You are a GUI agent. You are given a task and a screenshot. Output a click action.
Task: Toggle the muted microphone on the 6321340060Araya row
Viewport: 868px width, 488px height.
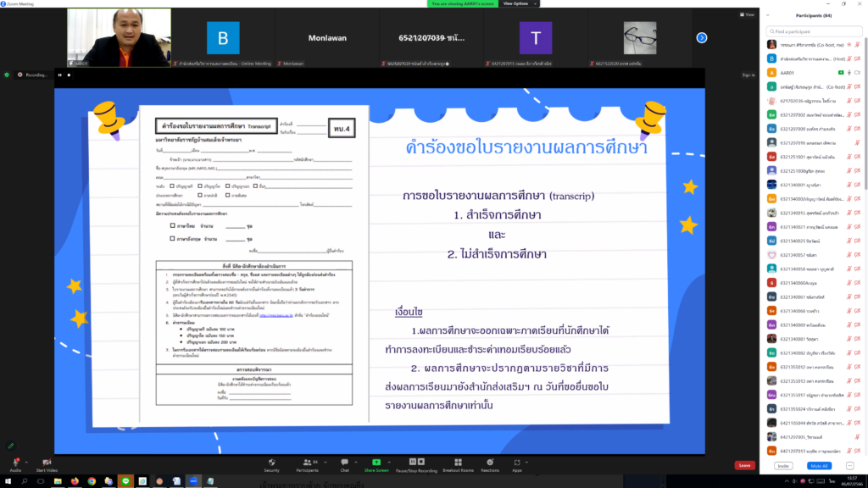[x=849, y=283]
